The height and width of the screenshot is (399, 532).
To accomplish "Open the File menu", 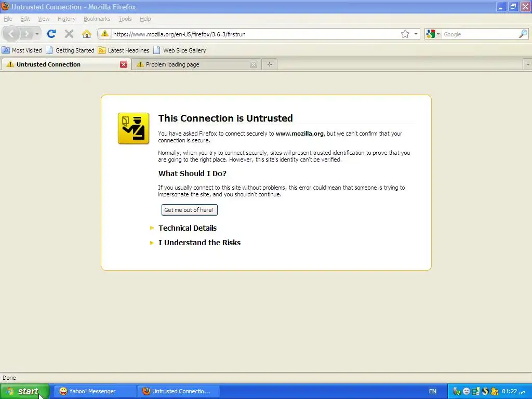I will coord(8,19).
